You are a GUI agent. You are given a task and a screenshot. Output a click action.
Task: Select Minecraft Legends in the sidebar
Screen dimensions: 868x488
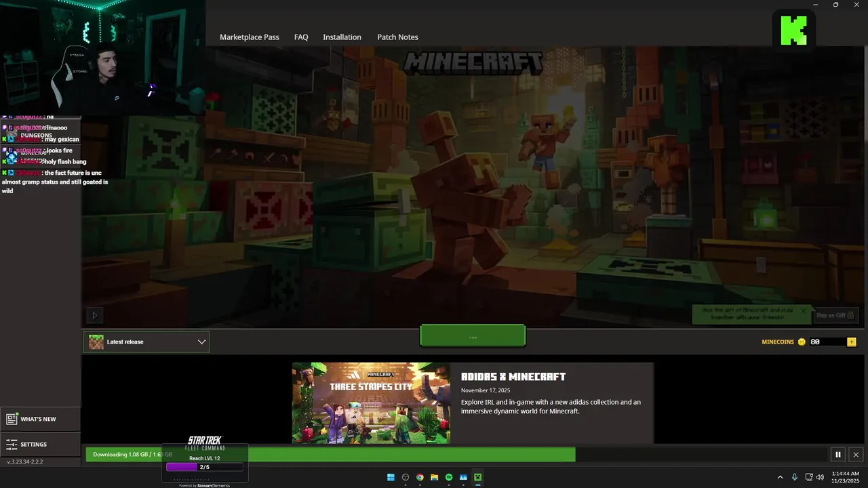pyautogui.click(x=40, y=157)
